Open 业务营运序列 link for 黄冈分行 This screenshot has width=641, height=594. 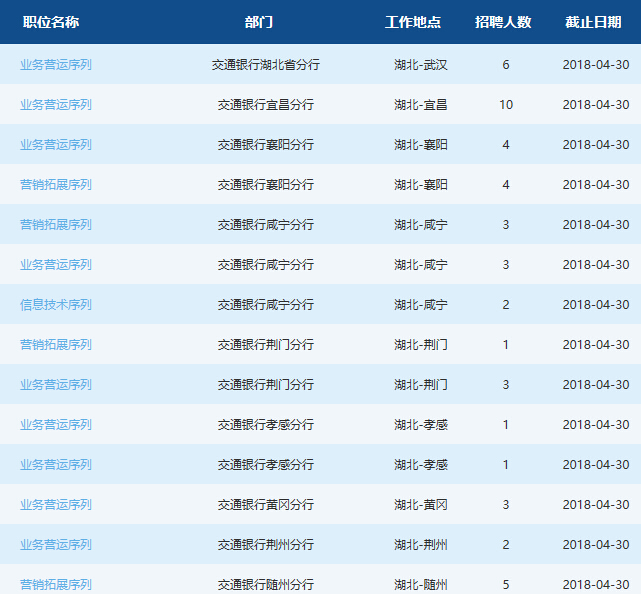click(56, 505)
